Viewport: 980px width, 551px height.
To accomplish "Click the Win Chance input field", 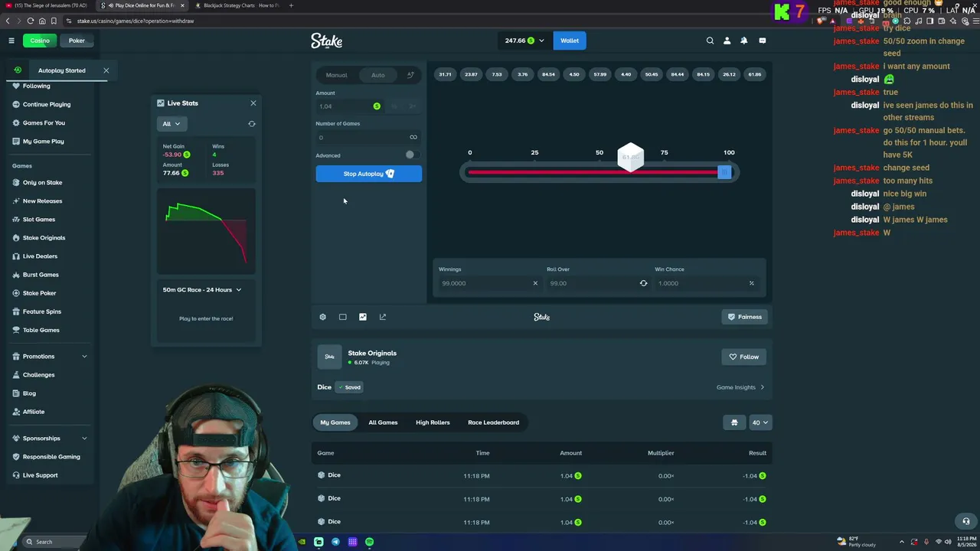I will 707,283.
